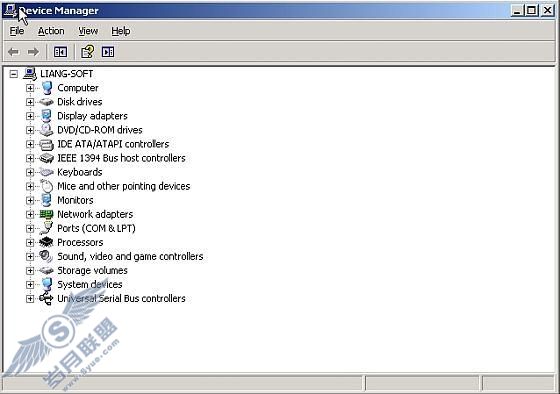This screenshot has width=560, height=394.
Task: Expand the System devices node
Action: 30,285
